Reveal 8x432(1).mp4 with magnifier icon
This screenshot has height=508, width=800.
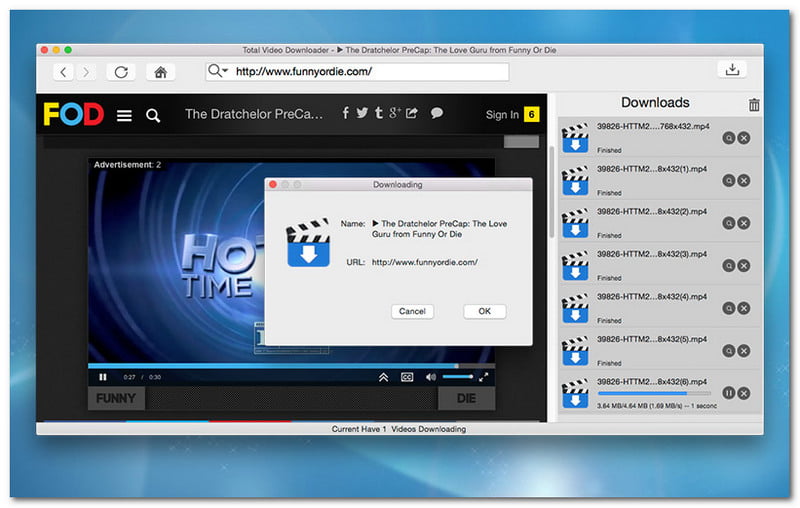coord(729,181)
